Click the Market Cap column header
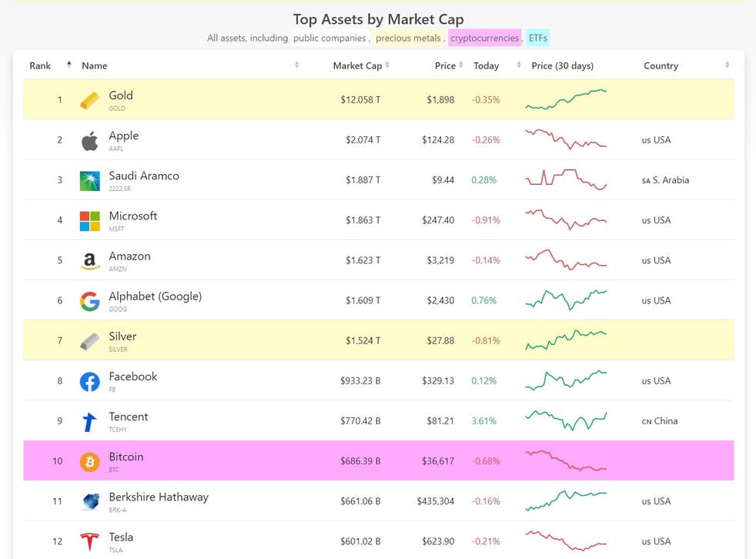 [x=357, y=65]
